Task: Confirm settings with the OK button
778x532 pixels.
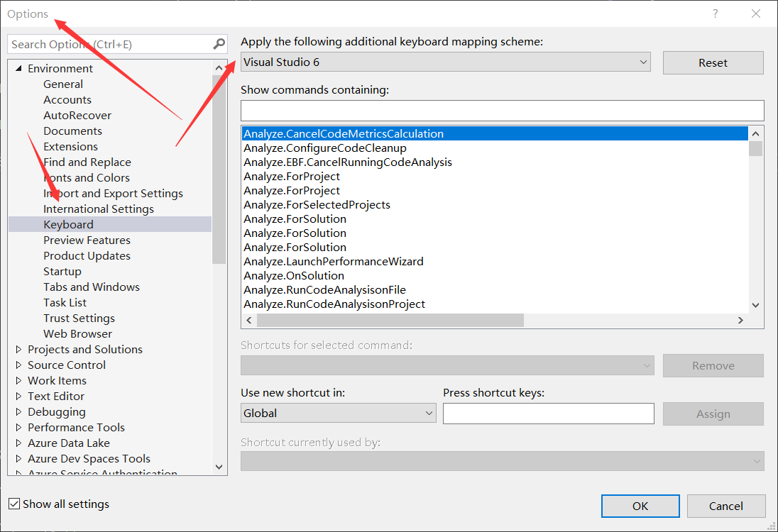Action: pyautogui.click(x=640, y=506)
